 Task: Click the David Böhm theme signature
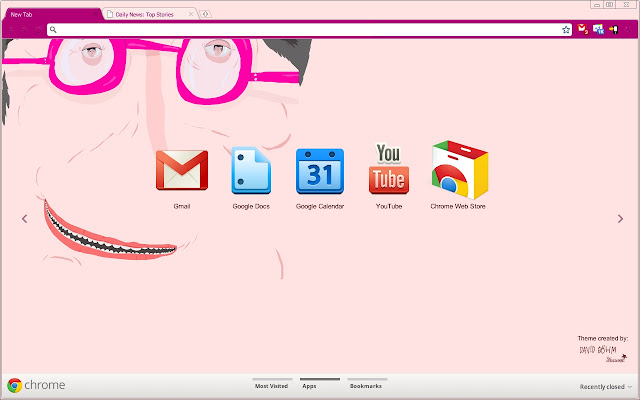(x=602, y=353)
